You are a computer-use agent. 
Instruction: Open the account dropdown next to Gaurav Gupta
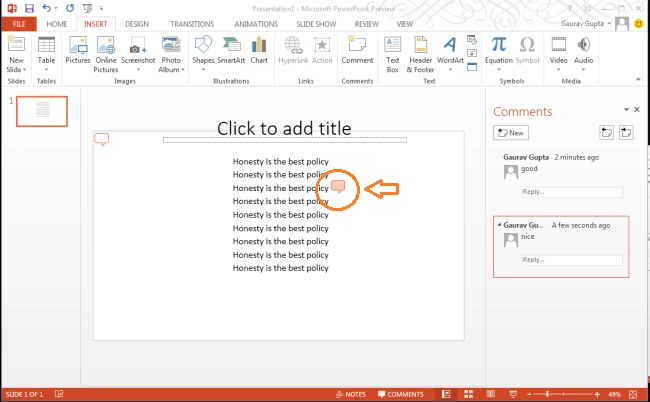609,24
